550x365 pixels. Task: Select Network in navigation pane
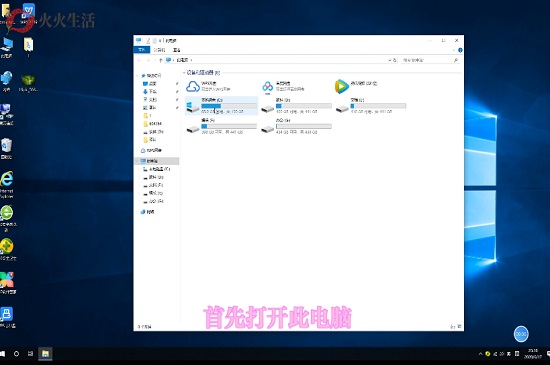click(147, 212)
